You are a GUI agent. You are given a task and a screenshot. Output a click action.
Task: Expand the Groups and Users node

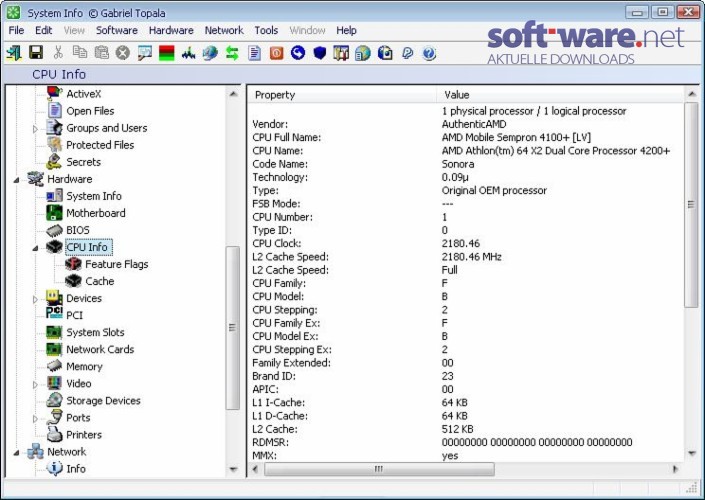[36, 129]
